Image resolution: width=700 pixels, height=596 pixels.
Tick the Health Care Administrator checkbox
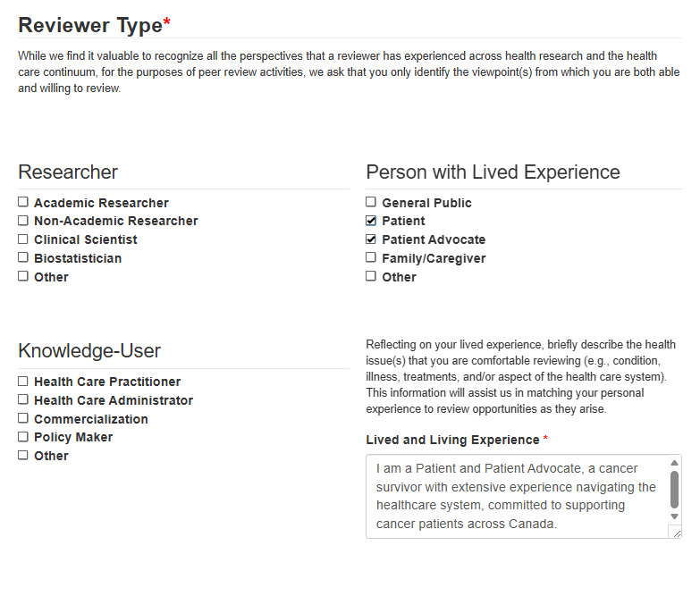coord(23,400)
